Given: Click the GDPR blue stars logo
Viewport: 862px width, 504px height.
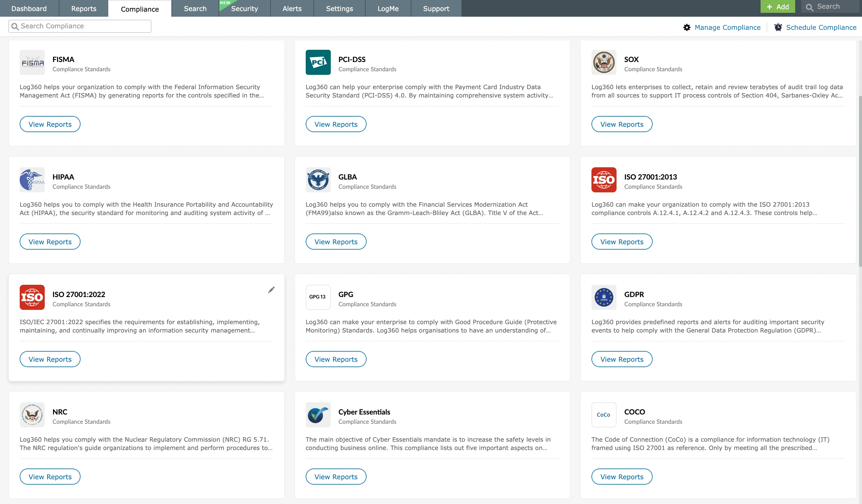Looking at the screenshot, I should (604, 297).
